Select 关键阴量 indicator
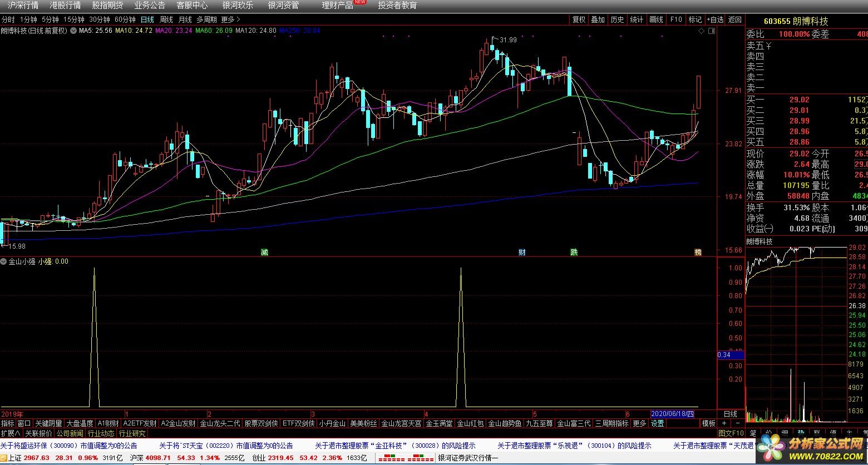This screenshot has height=465, width=868. point(48,423)
